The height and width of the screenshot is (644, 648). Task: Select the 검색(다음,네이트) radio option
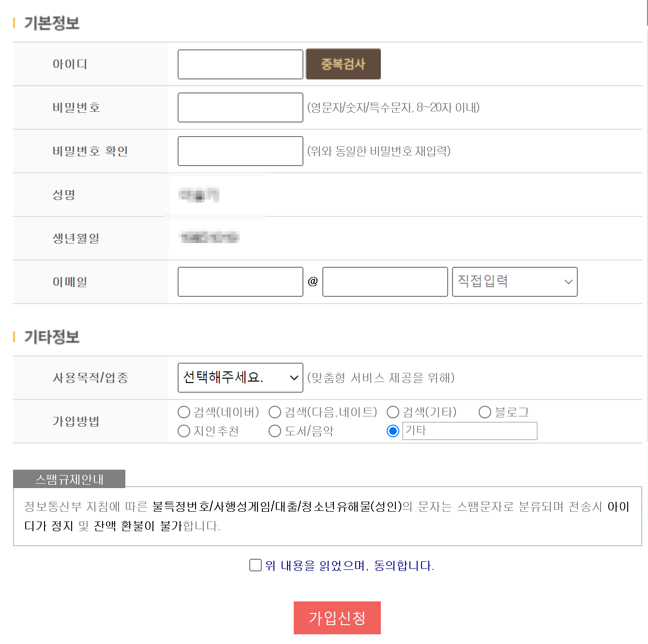click(x=275, y=412)
